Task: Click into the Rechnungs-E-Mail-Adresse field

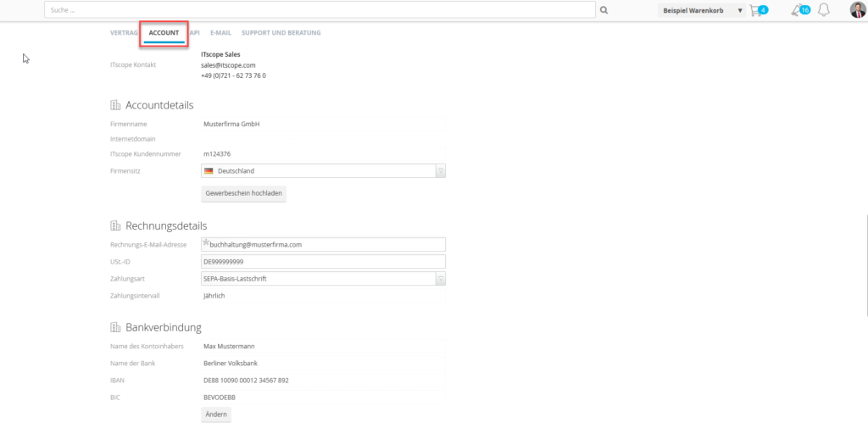Action: (x=323, y=244)
